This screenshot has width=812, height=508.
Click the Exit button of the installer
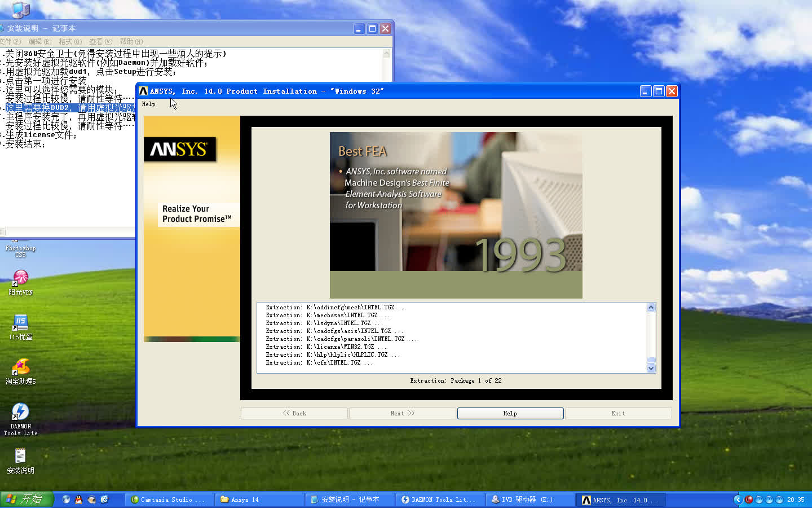point(618,413)
